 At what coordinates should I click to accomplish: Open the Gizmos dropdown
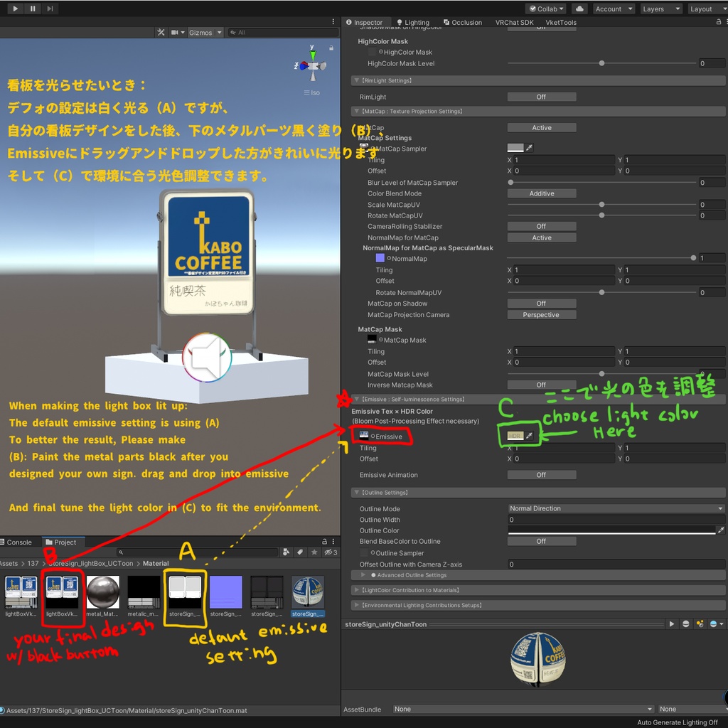point(205,33)
